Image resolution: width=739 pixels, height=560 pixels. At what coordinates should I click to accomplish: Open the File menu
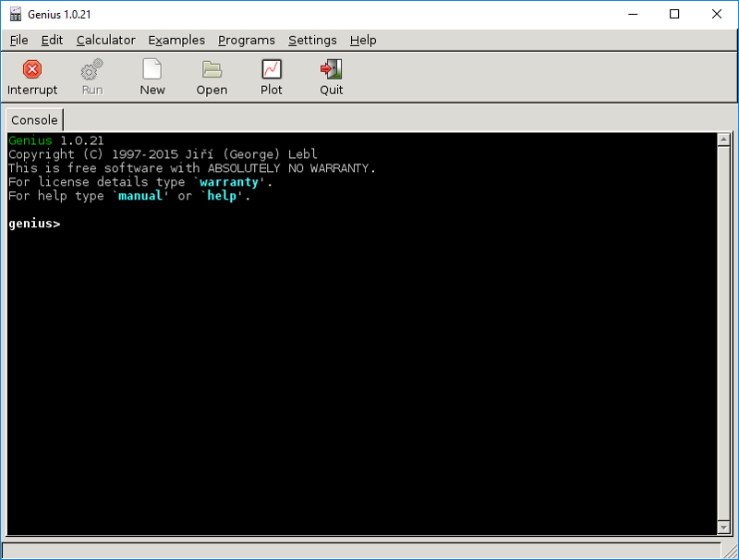click(x=18, y=40)
